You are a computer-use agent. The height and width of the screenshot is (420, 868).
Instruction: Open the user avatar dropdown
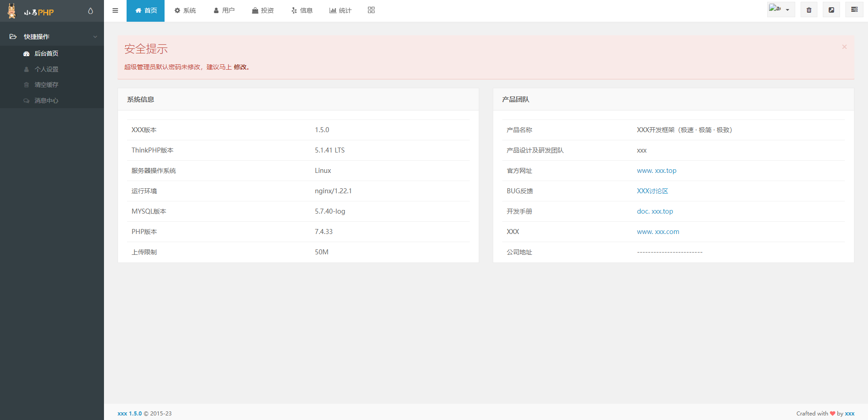point(780,10)
